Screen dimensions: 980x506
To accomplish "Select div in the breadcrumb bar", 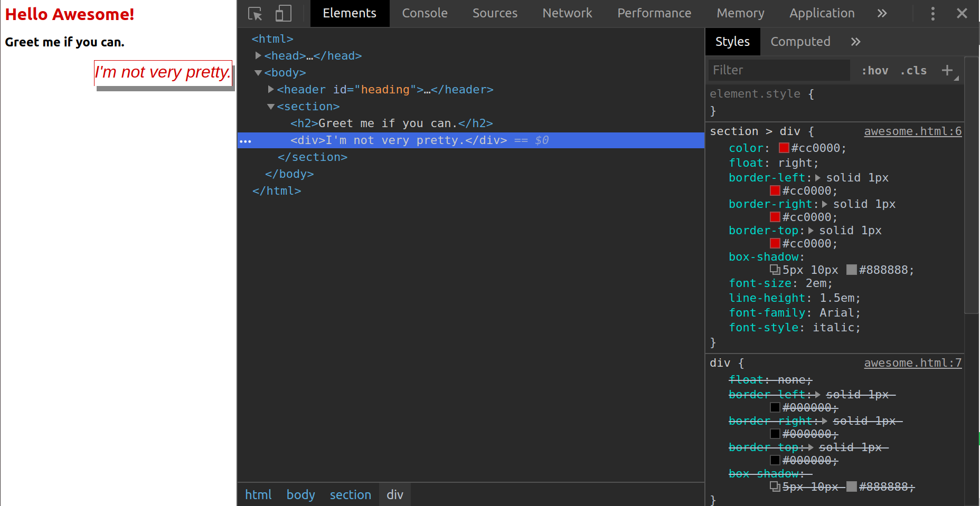I will [395, 495].
